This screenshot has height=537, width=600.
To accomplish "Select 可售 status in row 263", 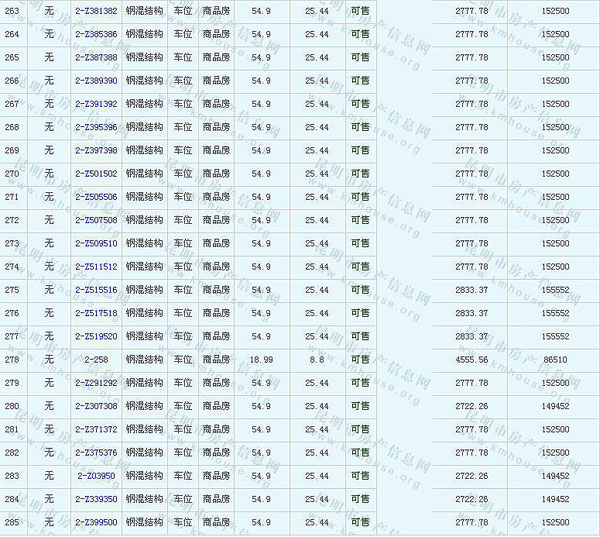I will pyautogui.click(x=360, y=11).
